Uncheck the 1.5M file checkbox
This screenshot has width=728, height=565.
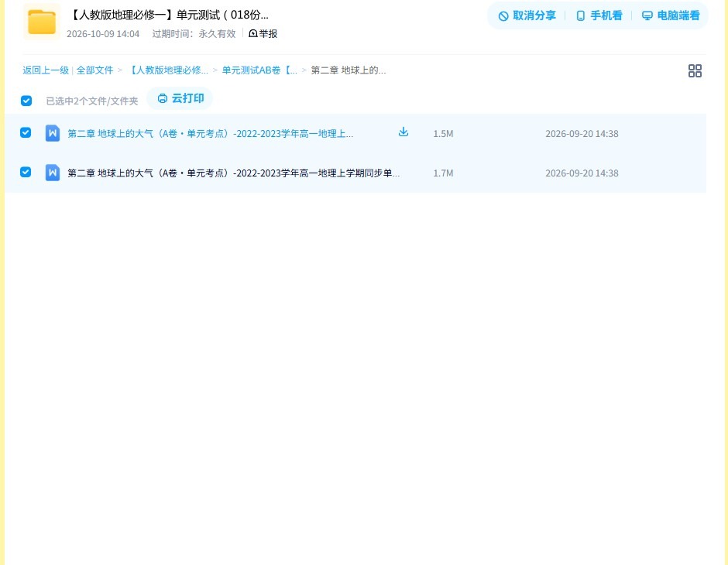[x=26, y=132]
